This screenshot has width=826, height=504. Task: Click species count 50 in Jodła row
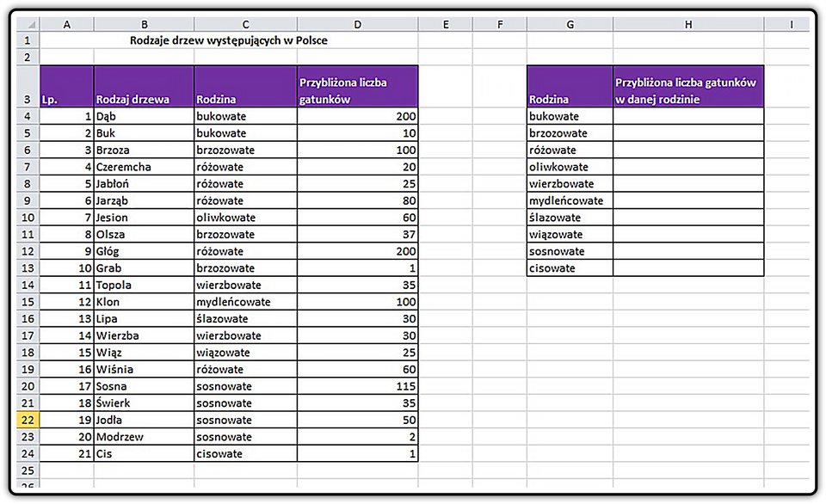click(x=358, y=420)
